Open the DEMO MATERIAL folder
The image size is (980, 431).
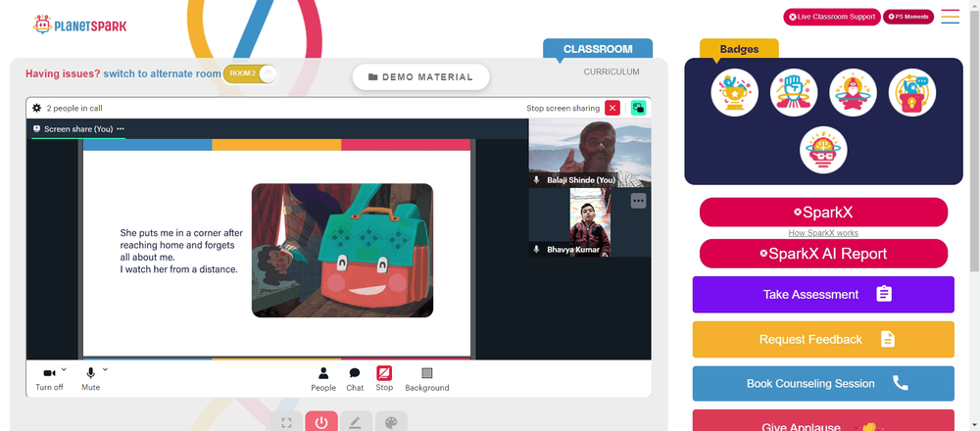(x=420, y=76)
